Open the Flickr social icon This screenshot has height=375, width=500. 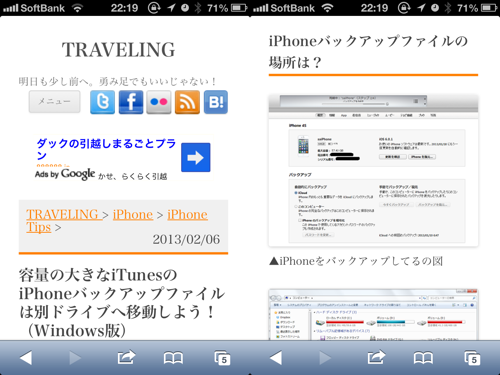click(x=159, y=102)
